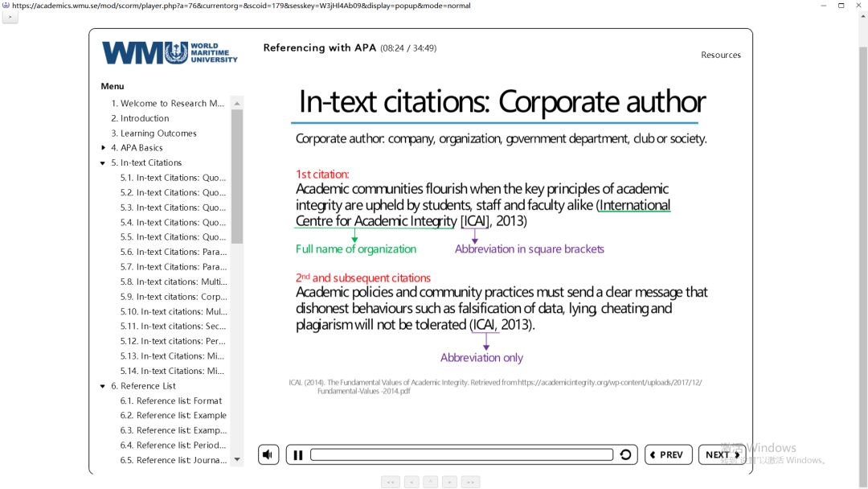
Task: Click the first-page double-left arrow button below player
Action: [391, 483]
